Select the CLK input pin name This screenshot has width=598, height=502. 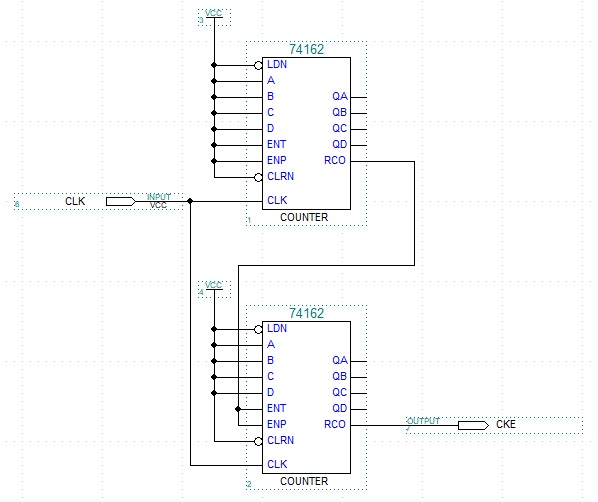75,201
